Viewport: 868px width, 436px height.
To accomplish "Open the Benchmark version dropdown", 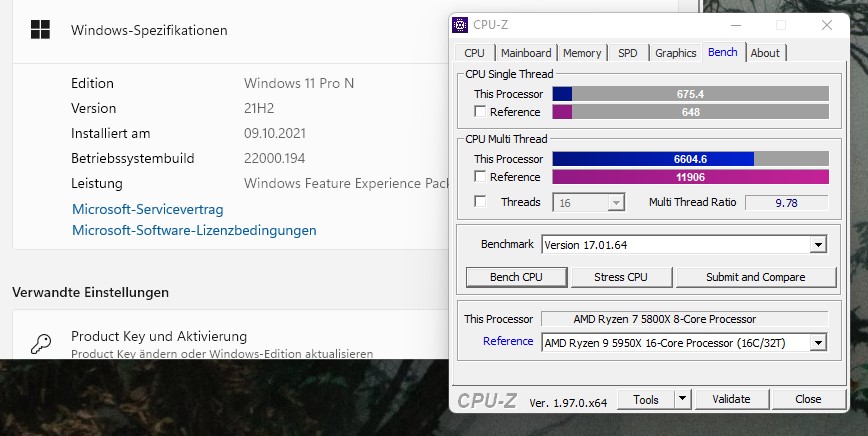I will [684, 245].
